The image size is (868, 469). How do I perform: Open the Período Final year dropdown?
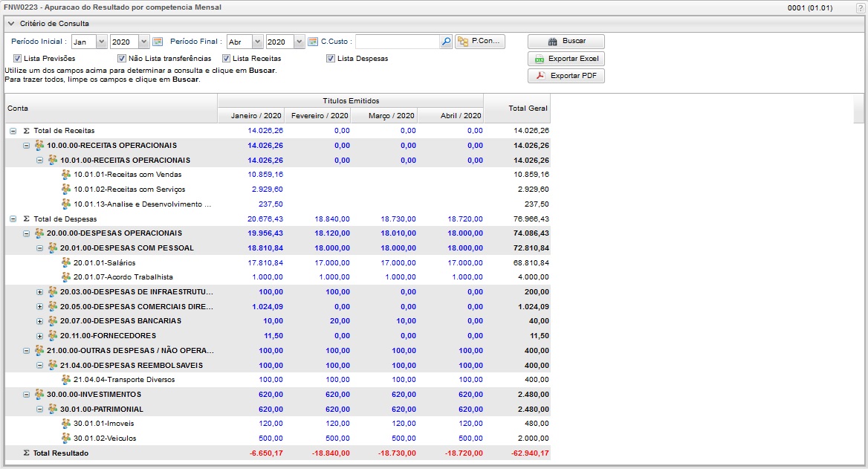click(299, 42)
